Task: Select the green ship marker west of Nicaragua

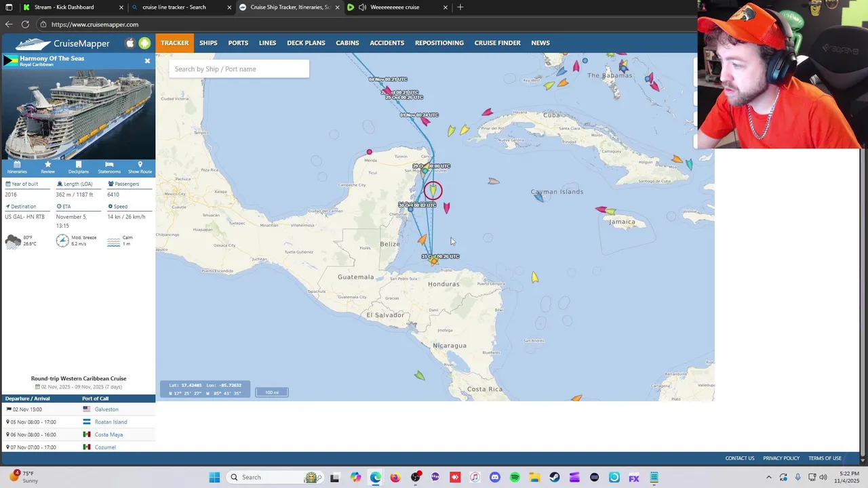Action: pos(420,375)
